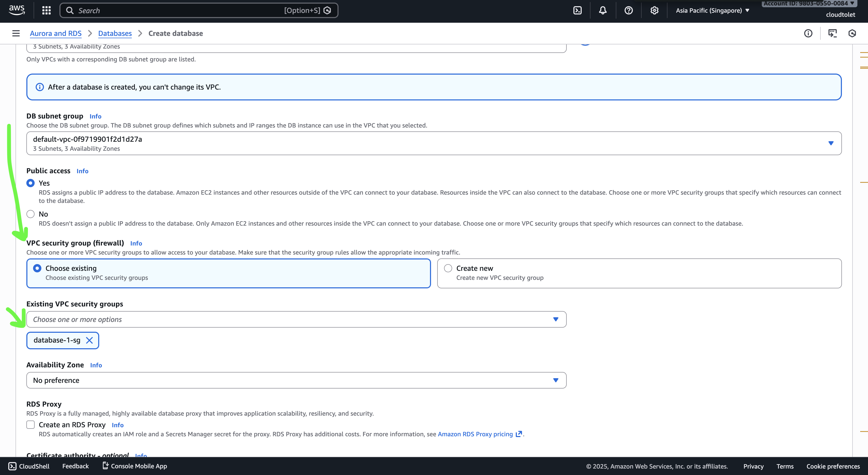Open Asia Pacific (Singapore) region menu
868x475 pixels.
click(x=712, y=10)
